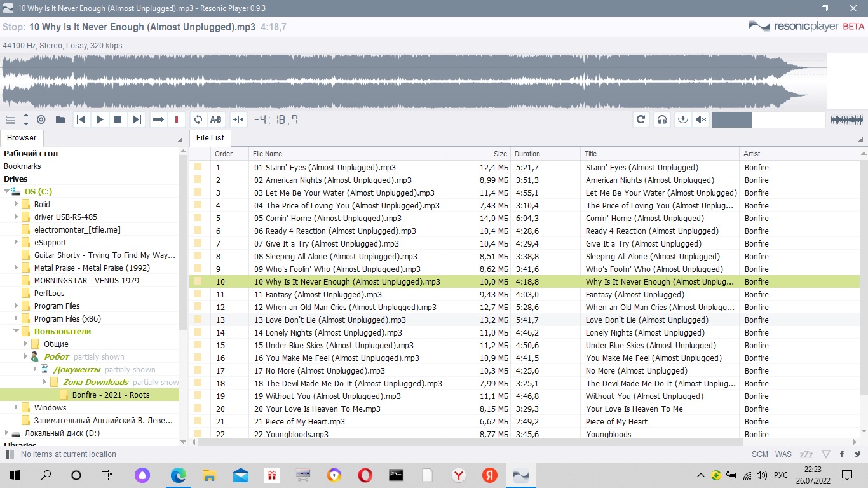Select file 20 Your Love Is Heaven To Me.mp3
Viewport: 868px width, 488px height.
tap(317, 409)
